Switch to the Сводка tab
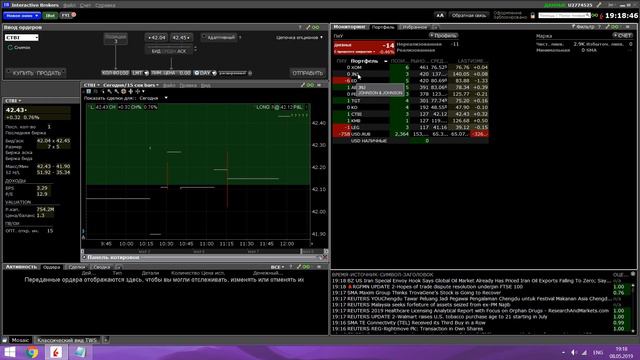Viewport: 640px width, 360px height. point(102,267)
